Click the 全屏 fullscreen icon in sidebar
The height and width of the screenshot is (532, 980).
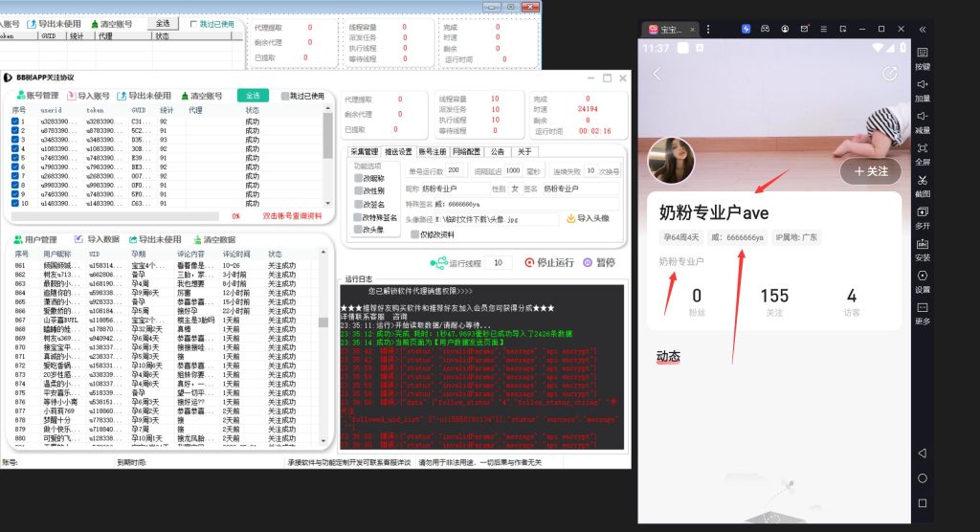922,148
